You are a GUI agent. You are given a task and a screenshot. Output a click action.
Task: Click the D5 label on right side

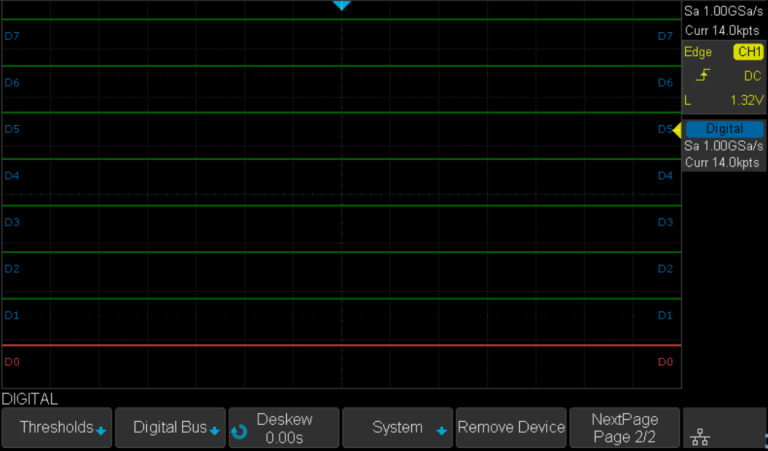point(664,129)
